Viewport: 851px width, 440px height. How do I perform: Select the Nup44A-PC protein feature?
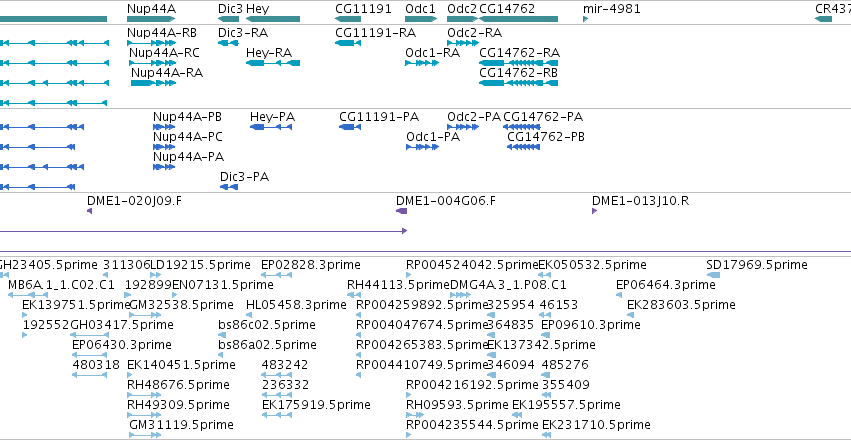pyautogui.click(x=164, y=147)
